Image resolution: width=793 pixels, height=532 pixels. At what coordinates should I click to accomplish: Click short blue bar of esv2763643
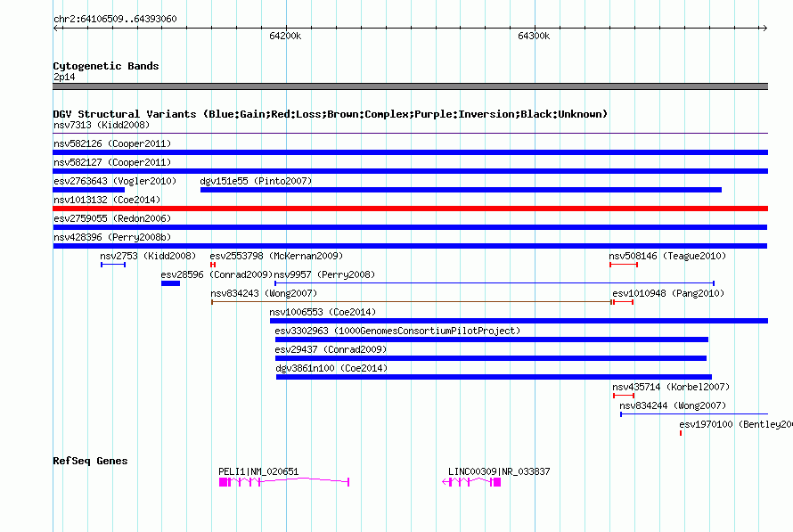[88, 190]
